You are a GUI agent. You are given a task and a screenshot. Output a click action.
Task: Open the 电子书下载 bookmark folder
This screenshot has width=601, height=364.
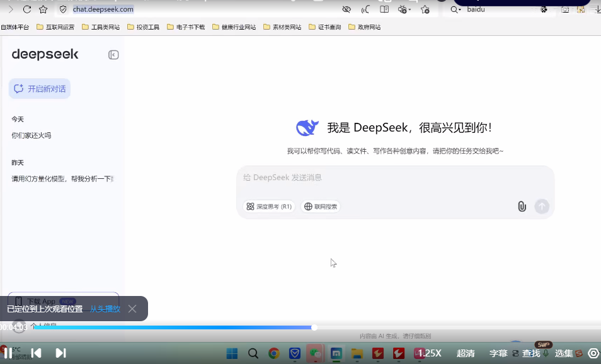coord(186,27)
